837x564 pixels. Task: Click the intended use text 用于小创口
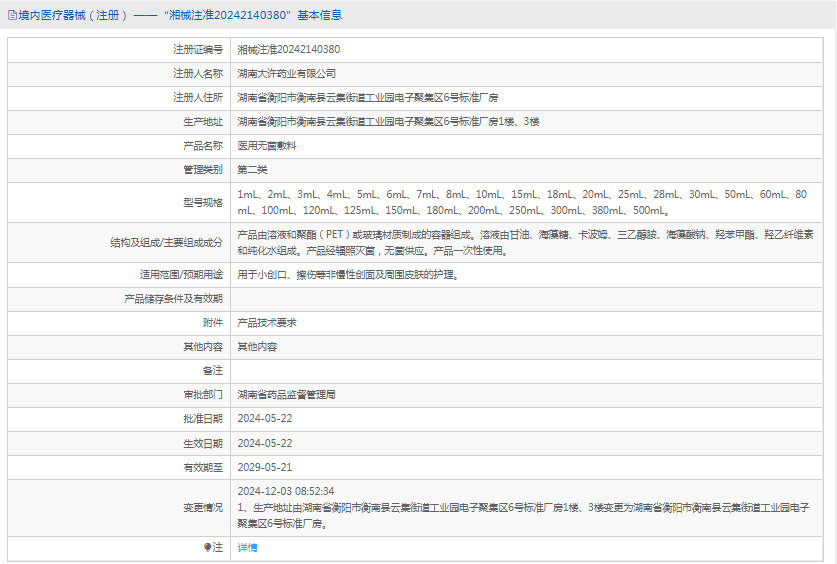(x=349, y=275)
